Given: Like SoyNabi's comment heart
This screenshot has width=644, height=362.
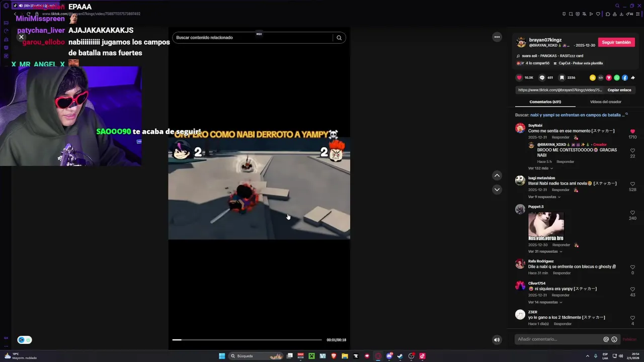Looking at the screenshot, I should pyautogui.click(x=632, y=131).
